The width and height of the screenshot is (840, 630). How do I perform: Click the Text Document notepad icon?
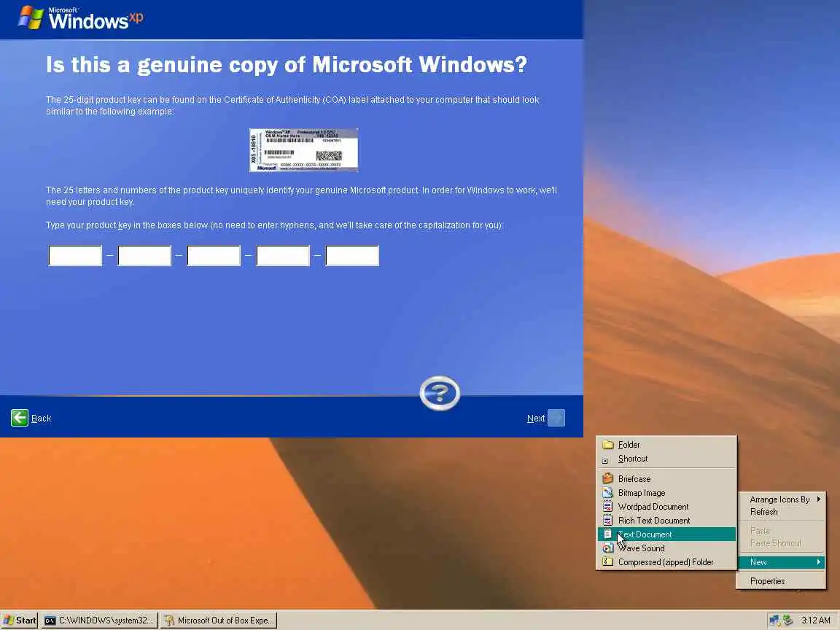coord(607,534)
